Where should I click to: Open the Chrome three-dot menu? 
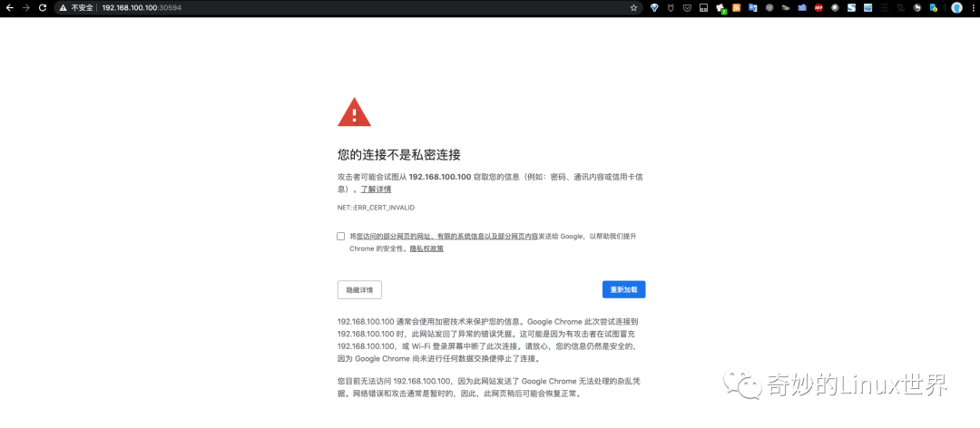click(x=973, y=8)
